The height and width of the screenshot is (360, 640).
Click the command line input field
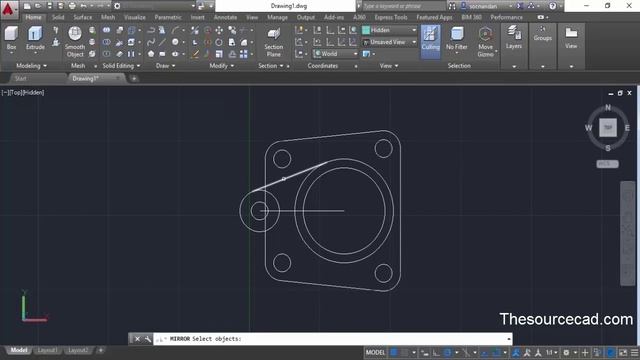(333, 339)
